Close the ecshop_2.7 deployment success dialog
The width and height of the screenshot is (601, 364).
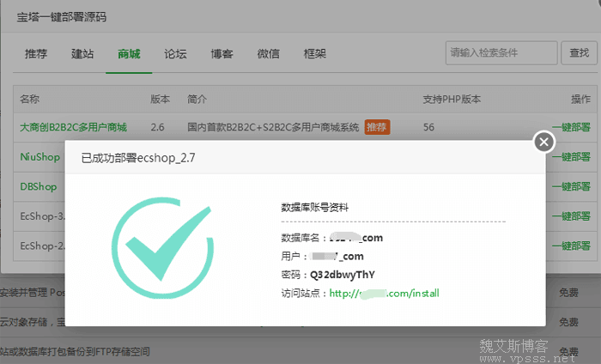point(543,142)
